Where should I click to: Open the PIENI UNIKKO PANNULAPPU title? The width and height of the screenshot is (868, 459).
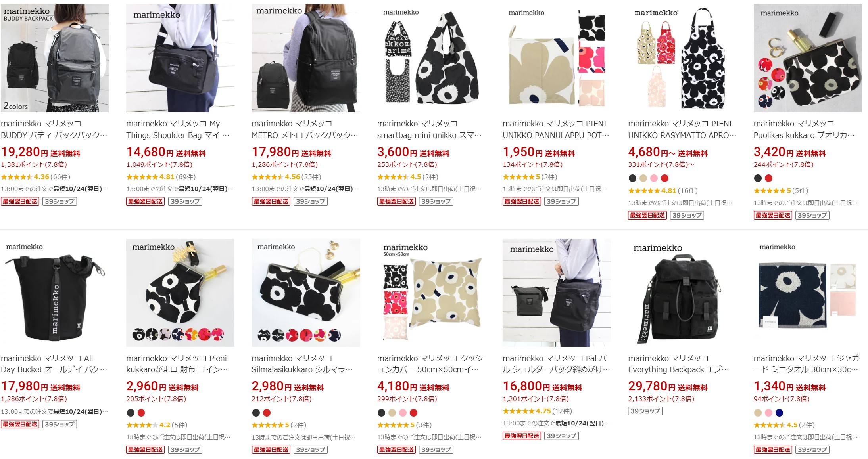[555, 129]
